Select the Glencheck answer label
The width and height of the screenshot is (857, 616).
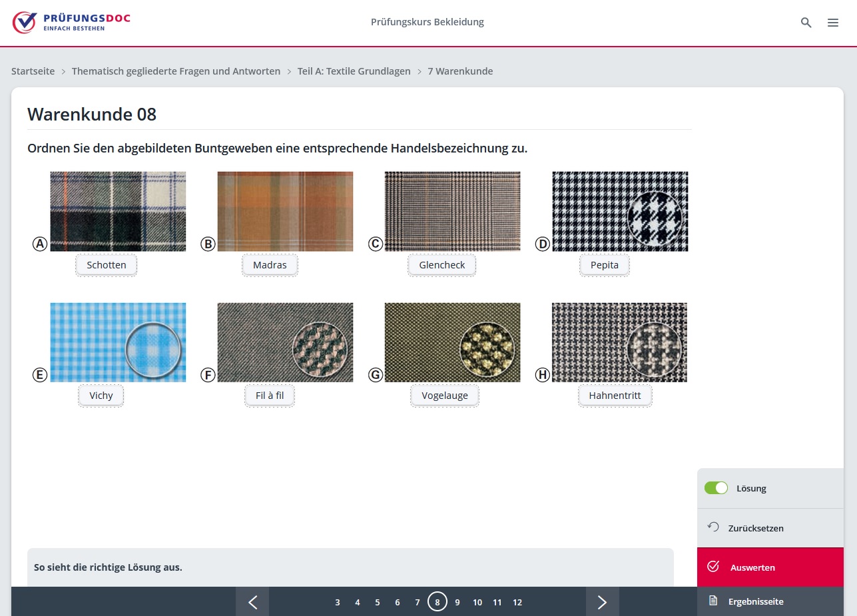click(x=441, y=265)
